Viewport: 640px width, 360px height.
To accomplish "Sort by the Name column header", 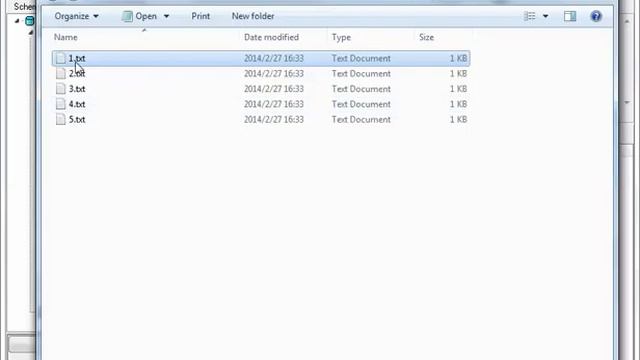I will tap(65, 37).
